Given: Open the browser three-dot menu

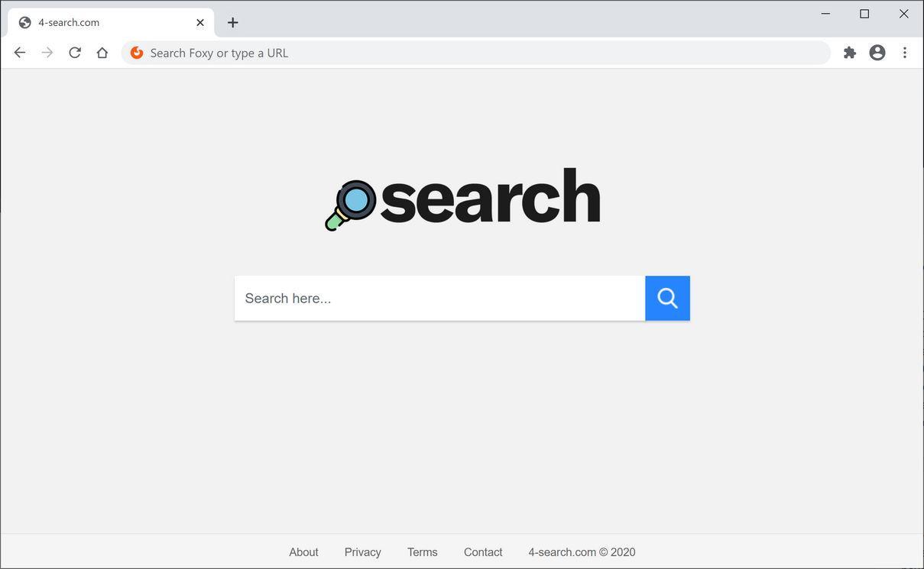Looking at the screenshot, I should click(905, 53).
